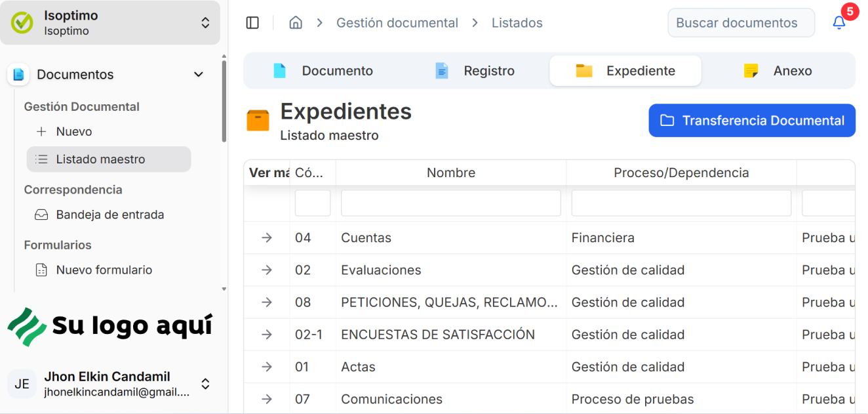Open details arrow for Actas row
This screenshot has width=868, height=414.
tap(267, 367)
